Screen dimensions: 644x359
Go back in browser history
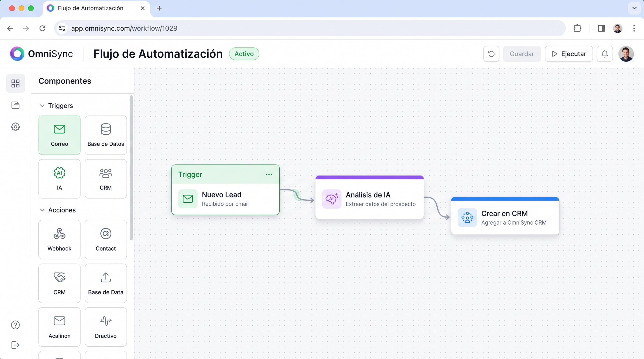pyautogui.click(x=10, y=28)
